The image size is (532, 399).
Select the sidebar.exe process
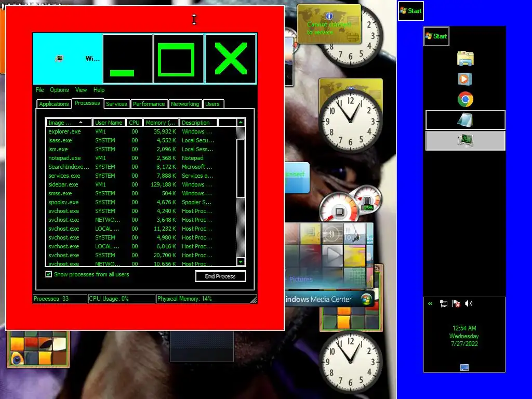click(x=141, y=184)
